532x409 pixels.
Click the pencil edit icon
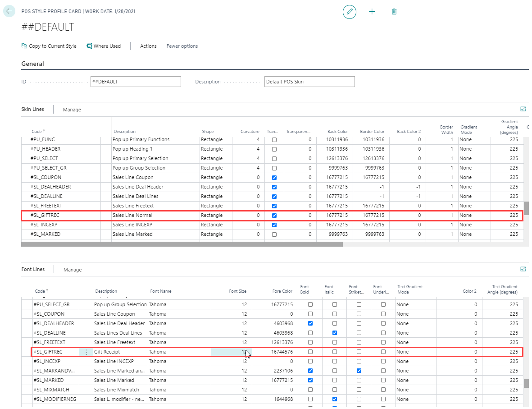pos(349,12)
